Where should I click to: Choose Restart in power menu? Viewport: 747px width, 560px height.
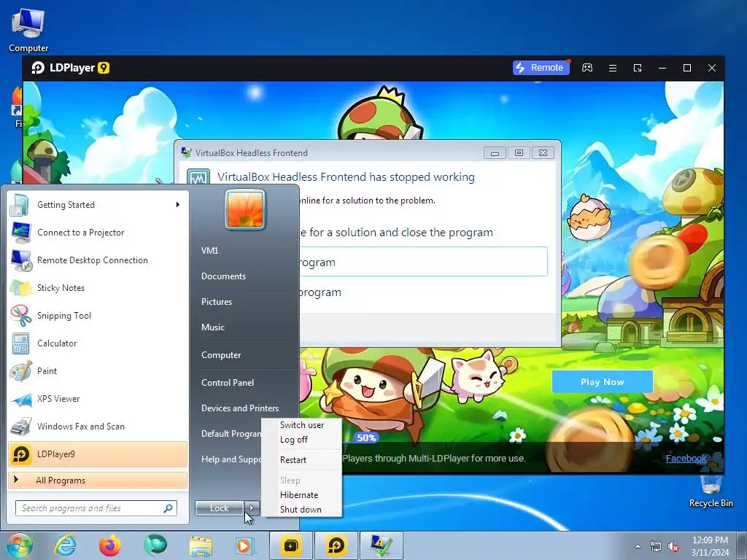(302, 460)
